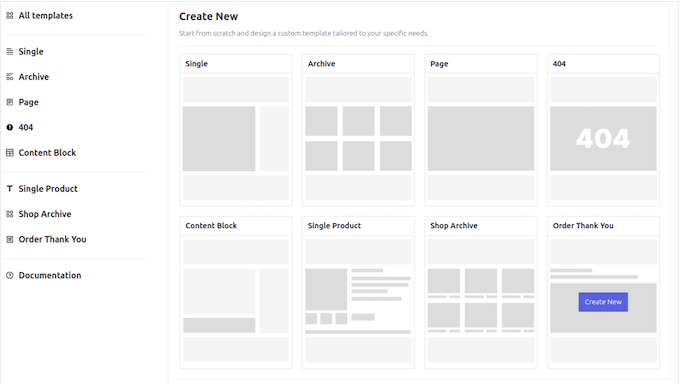
Task: Choose the Shop Archive card preview
Action: (481, 300)
